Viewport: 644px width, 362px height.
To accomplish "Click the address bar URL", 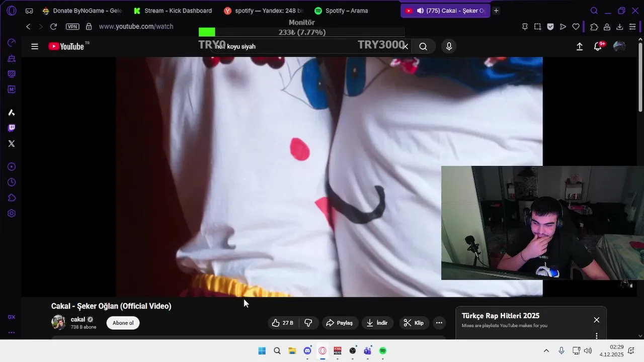I will (136, 27).
